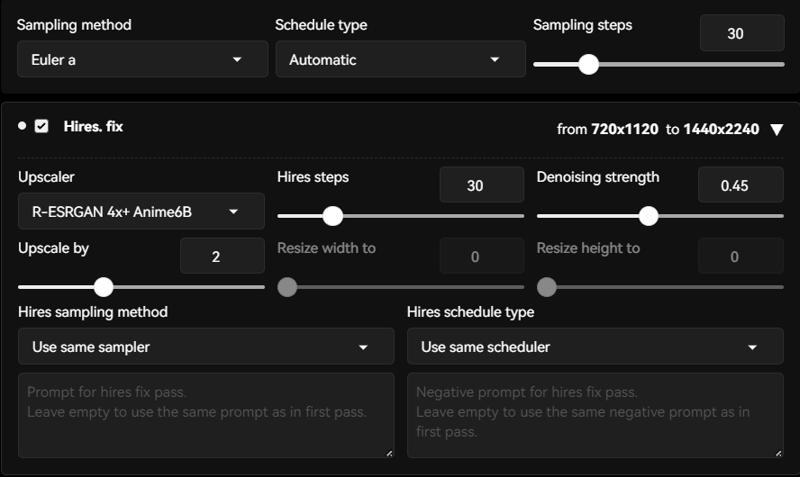Click inside the hires fix prompt textbox
The height and width of the screenshot is (477, 800).
pos(206,415)
